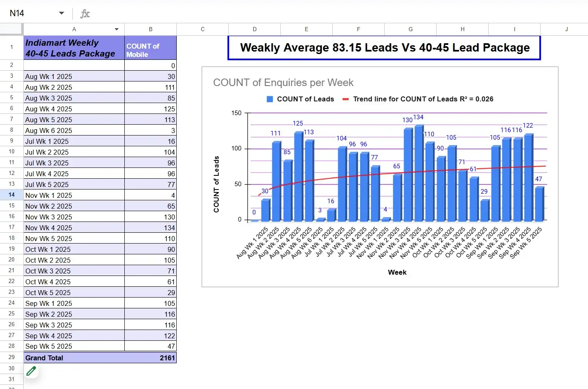Select column B header
Screen dimensions: 588x389
point(151,29)
